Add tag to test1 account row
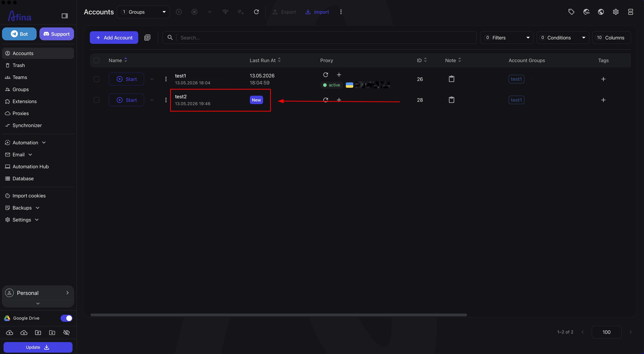This screenshot has height=354, width=644. (603, 79)
